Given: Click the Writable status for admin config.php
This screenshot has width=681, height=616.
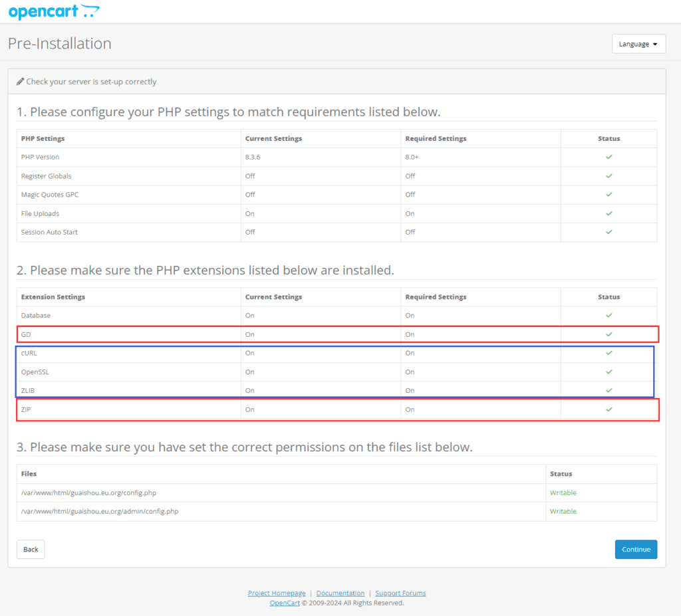Looking at the screenshot, I should pyautogui.click(x=563, y=511).
